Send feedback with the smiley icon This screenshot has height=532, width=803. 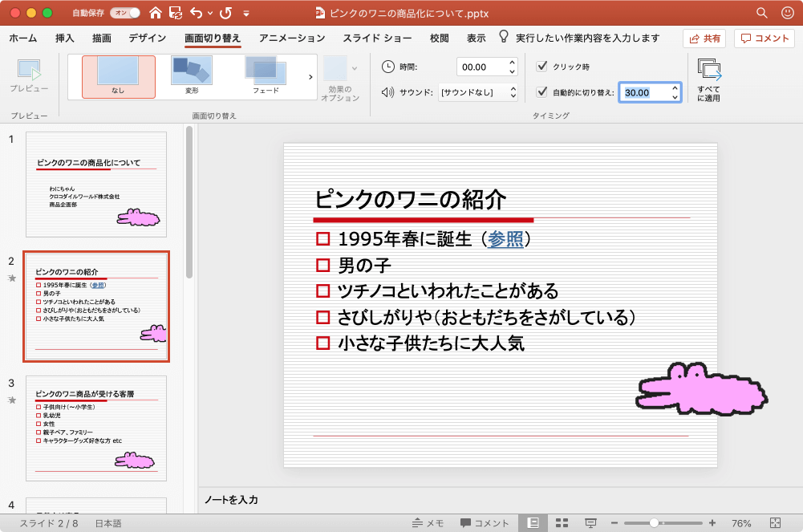click(x=788, y=13)
